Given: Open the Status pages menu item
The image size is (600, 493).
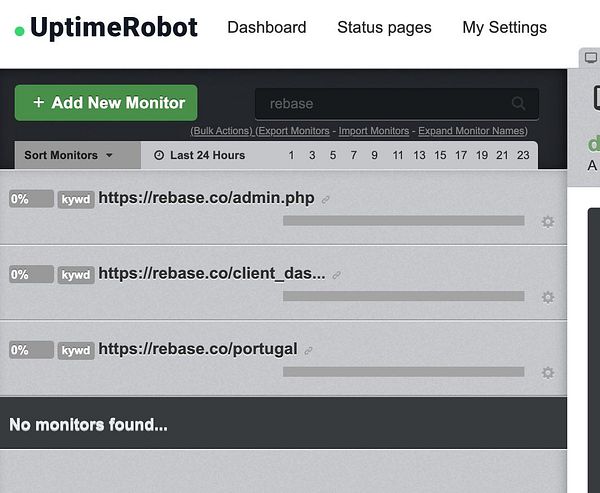Looking at the screenshot, I should (x=384, y=28).
